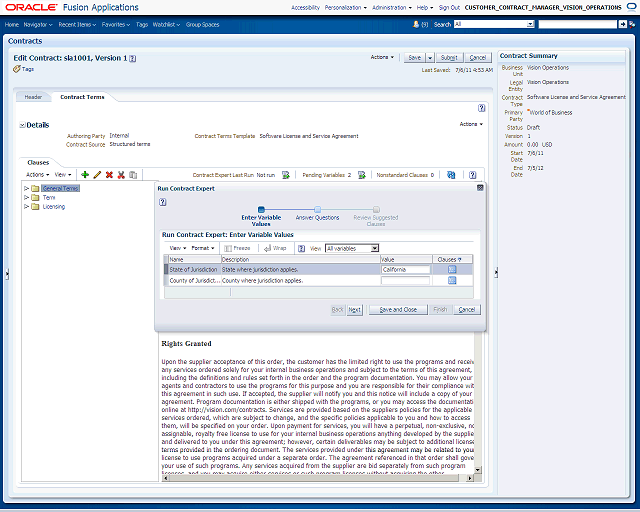
Task: Click the icon after Nonstandard Clauses count
Action: click(x=451, y=175)
